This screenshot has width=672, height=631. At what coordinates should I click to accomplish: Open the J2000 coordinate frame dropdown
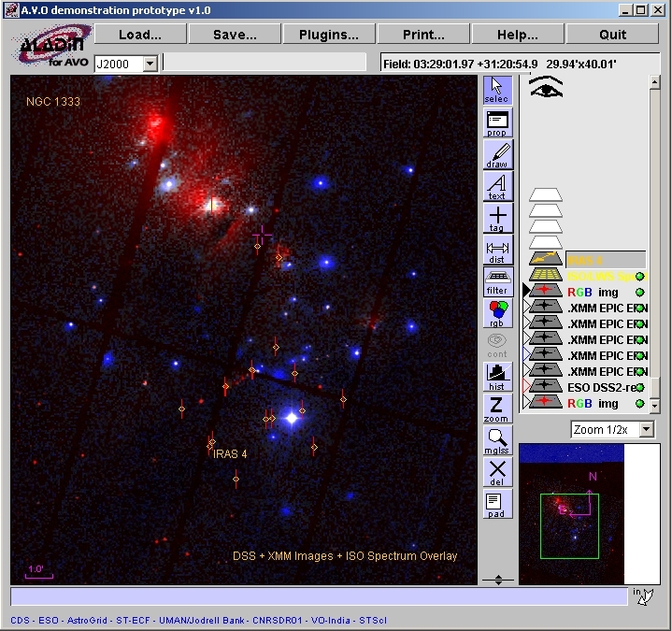(150, 64)
